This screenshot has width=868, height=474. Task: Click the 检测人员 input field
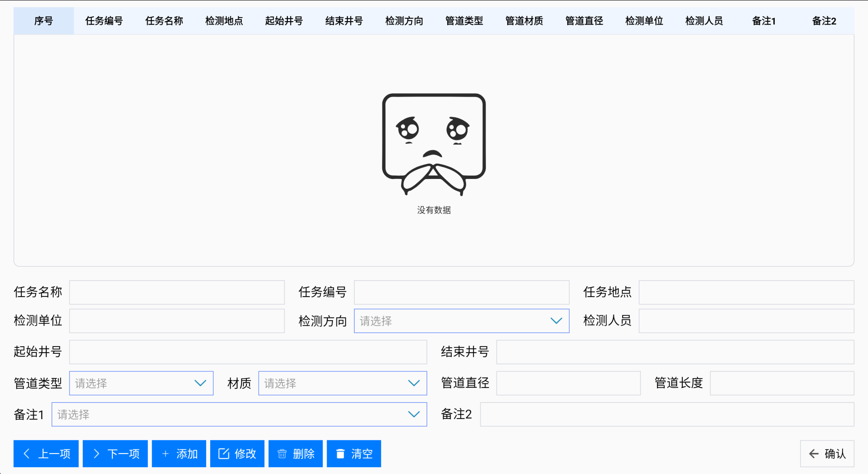click(x=746, y=321)
